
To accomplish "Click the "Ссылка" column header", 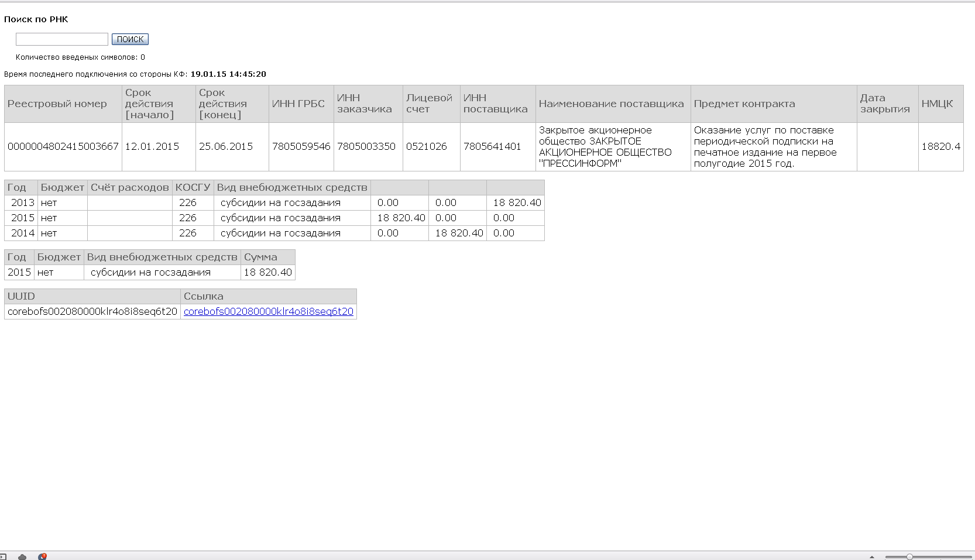I will 269,296.
